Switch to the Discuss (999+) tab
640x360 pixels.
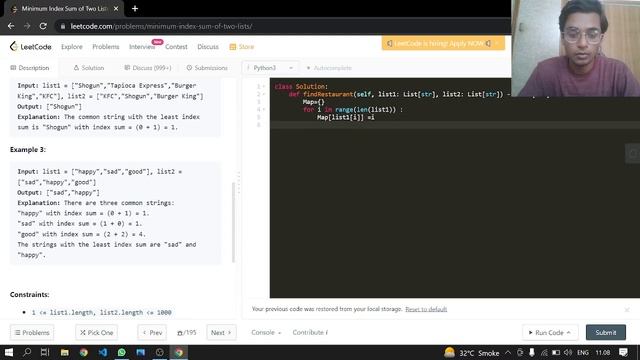pos(148,68)
